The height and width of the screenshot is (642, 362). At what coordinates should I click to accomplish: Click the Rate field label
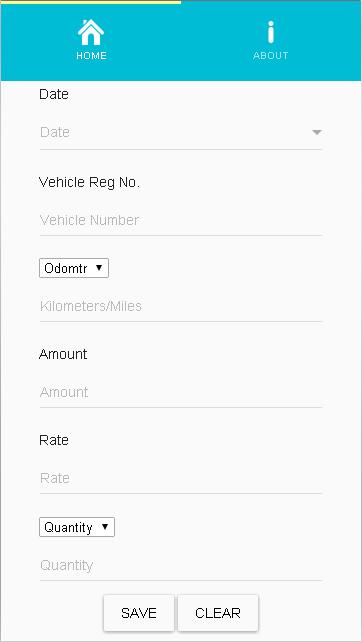point(54,440)
